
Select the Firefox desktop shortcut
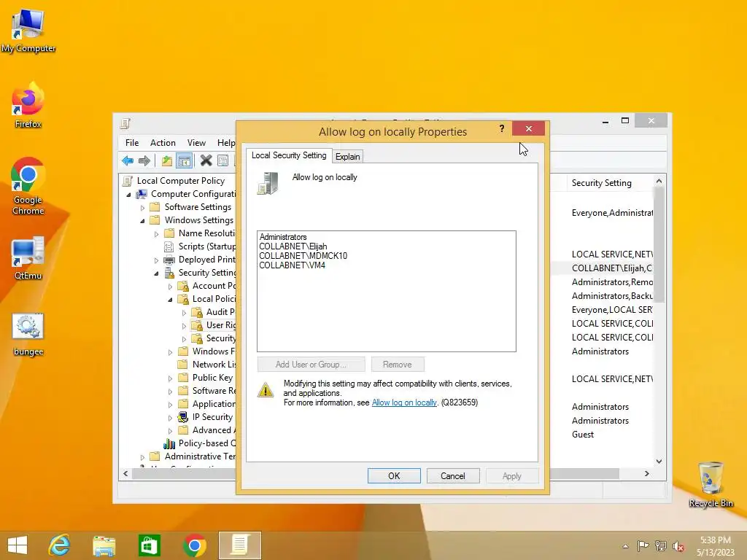(x=28, y=106)
